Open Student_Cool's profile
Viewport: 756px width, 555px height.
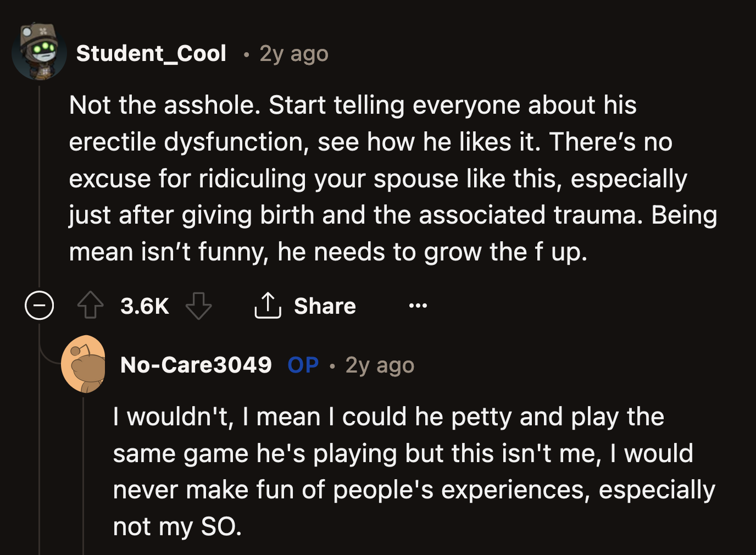click(x=152, y=53)
